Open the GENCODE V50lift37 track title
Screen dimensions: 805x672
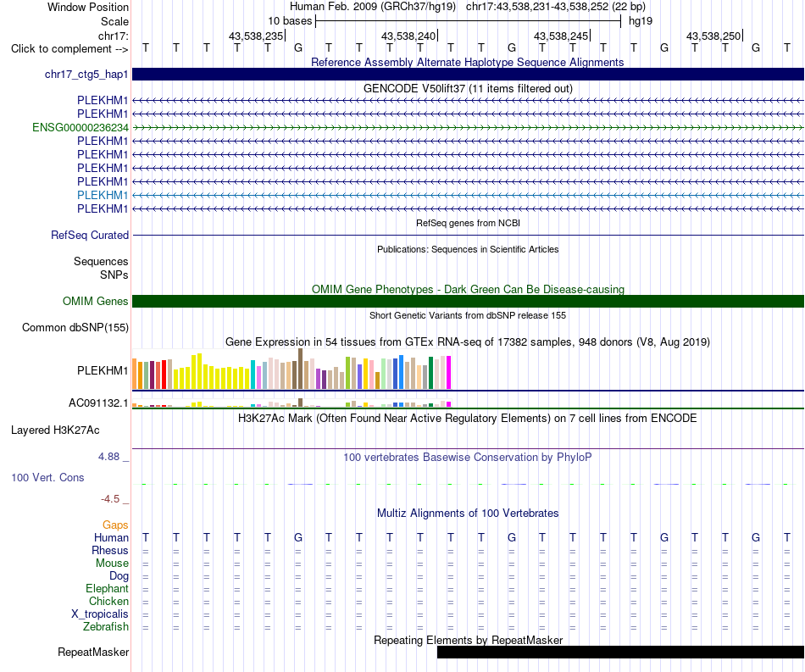tap(468, 88)
